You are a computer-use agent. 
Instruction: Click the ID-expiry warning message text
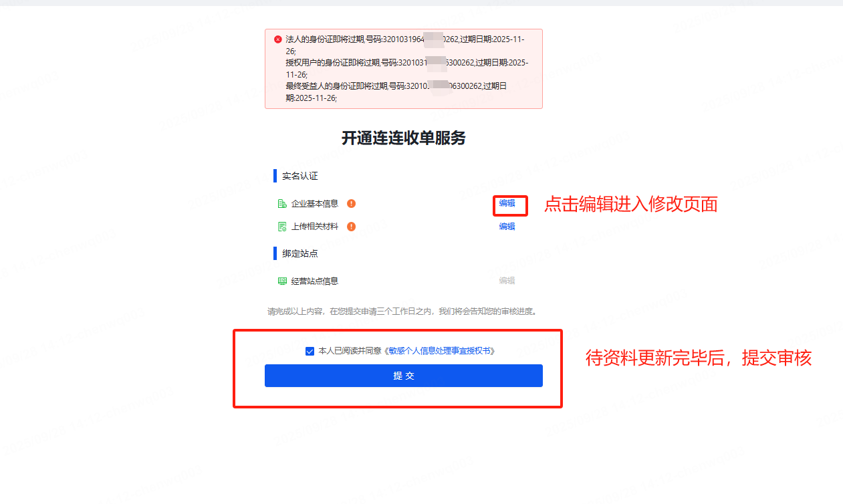(406, 69)
